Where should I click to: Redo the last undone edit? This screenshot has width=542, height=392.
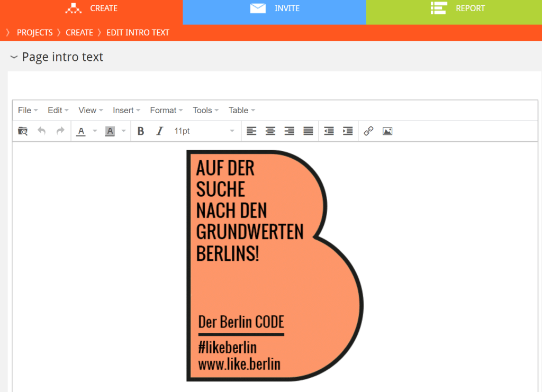point(60,131)
